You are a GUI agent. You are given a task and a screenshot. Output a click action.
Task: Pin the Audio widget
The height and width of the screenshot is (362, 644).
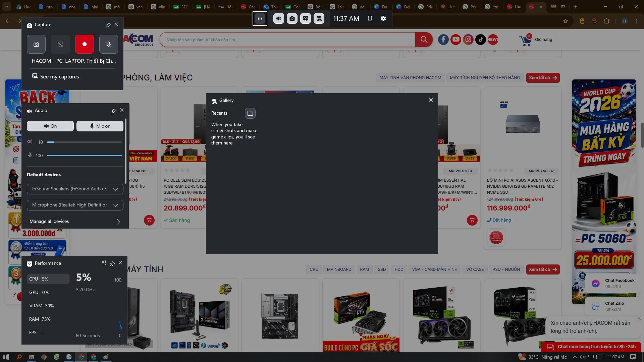[113, 111]
